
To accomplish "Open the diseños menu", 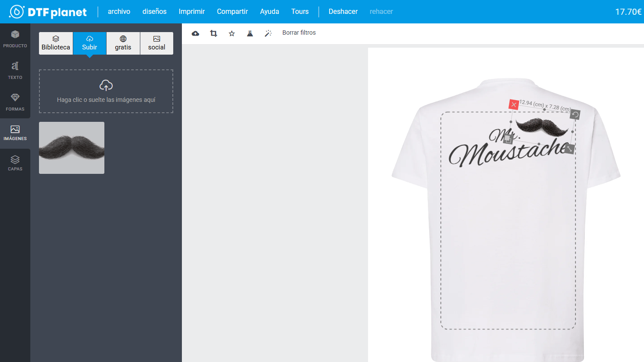I will 155,12.
